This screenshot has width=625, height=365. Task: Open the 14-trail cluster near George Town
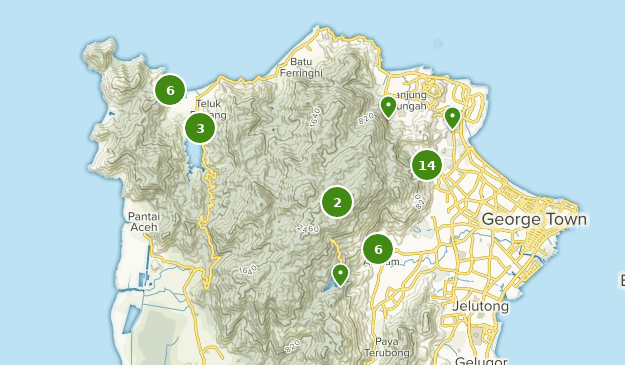click(427, 165)
